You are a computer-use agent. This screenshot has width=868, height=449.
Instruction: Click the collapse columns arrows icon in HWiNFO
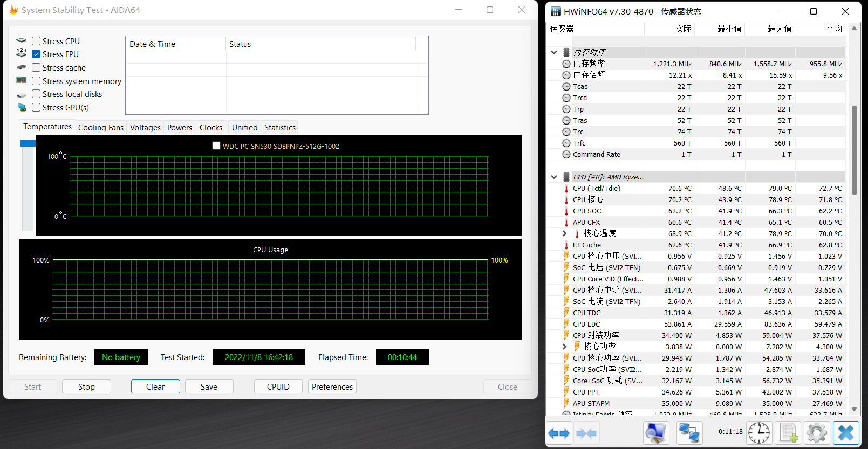[x=586, y=433]
